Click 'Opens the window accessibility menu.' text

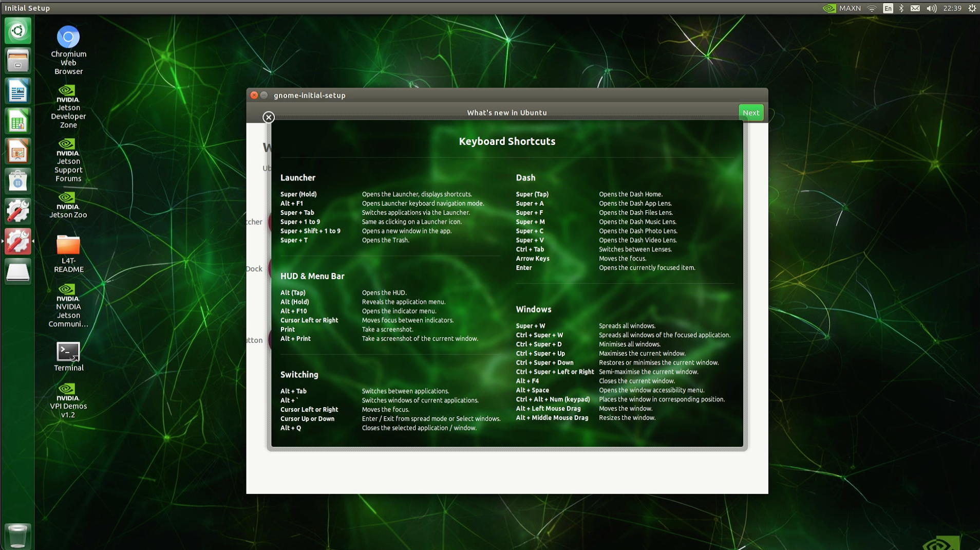pos(651,390)
